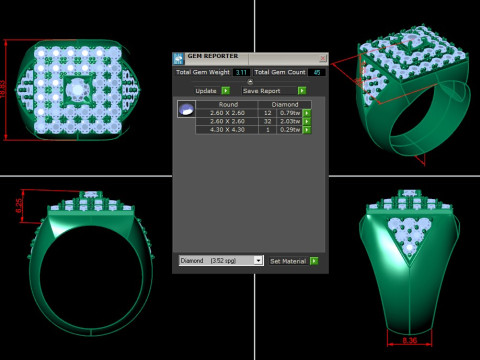
Task: Click the 0.29tw weight cell
Action: click(x=290, y=130)
